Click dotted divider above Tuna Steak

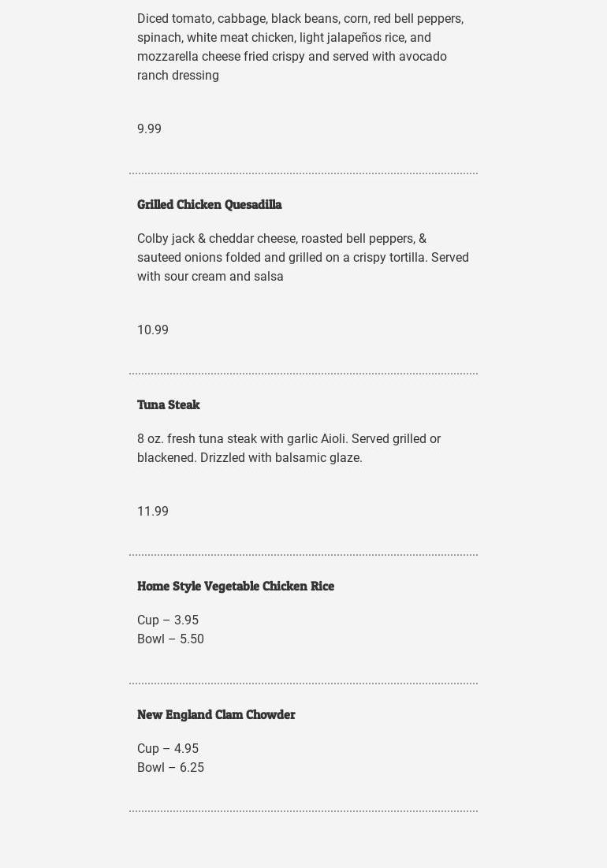click(x=303, y=373)
